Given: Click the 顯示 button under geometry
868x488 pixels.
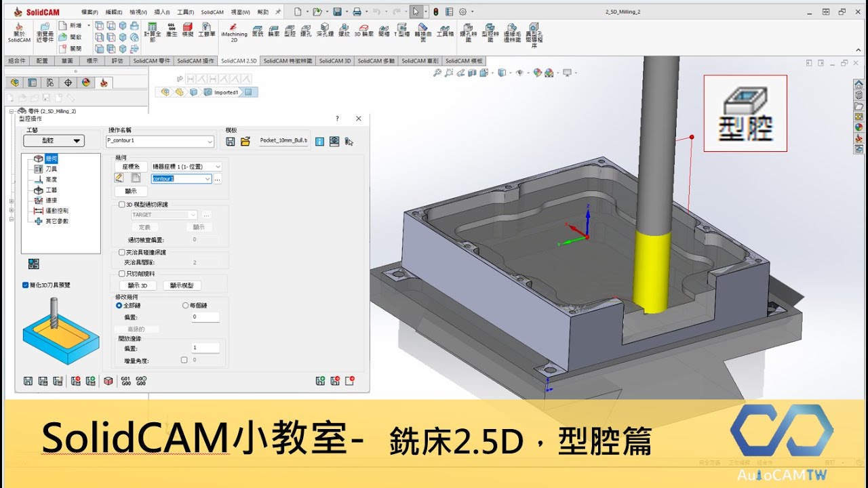Looking at the screenshot, I should coord(131,192).
